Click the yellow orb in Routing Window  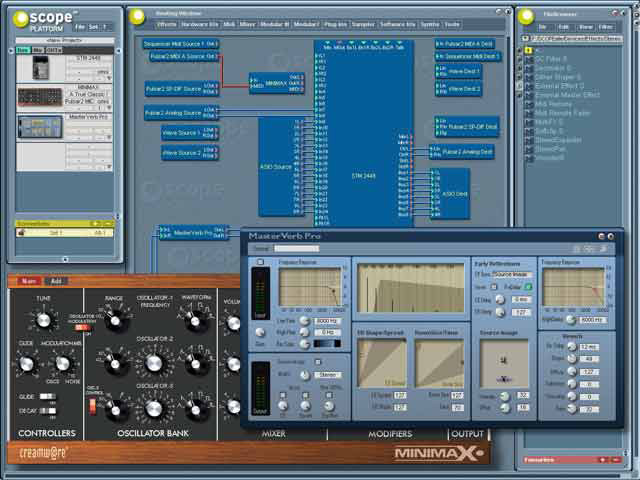[137, 17]
